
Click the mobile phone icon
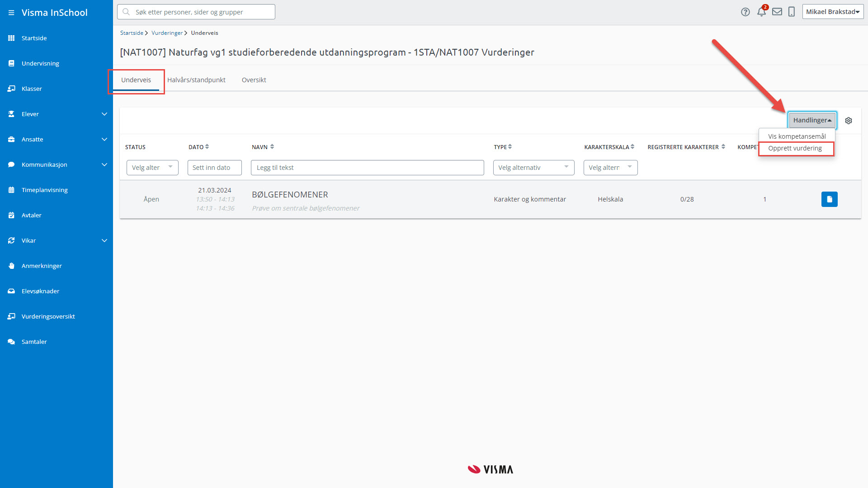click(792, 12)
